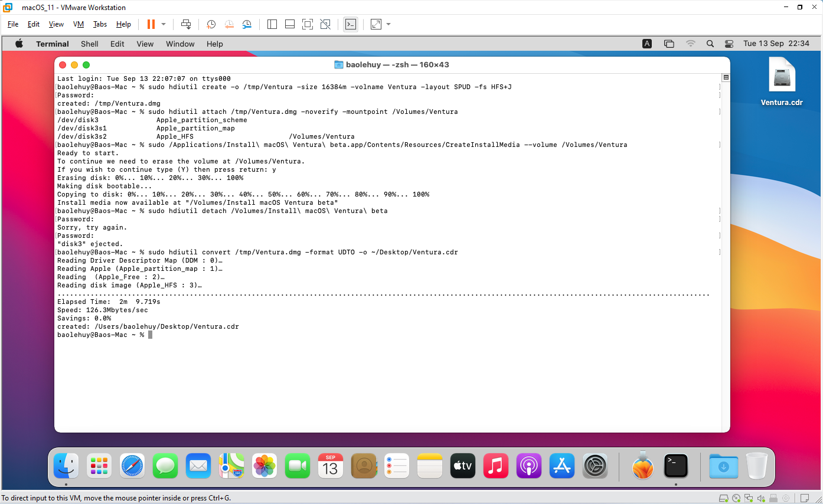
Task: Open the VMware File menu
Action: 13,24
